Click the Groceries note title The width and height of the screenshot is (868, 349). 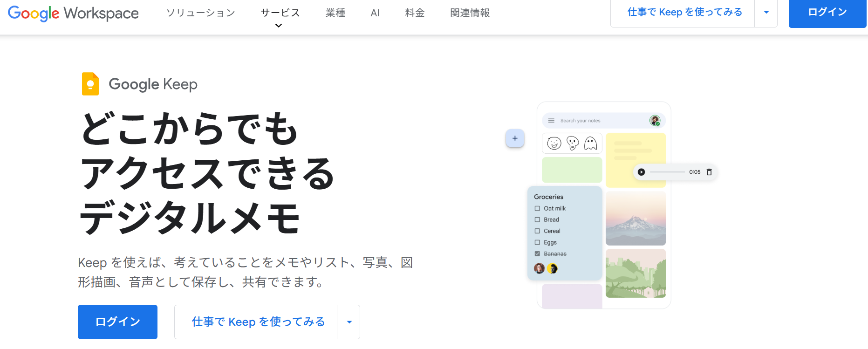548,197
